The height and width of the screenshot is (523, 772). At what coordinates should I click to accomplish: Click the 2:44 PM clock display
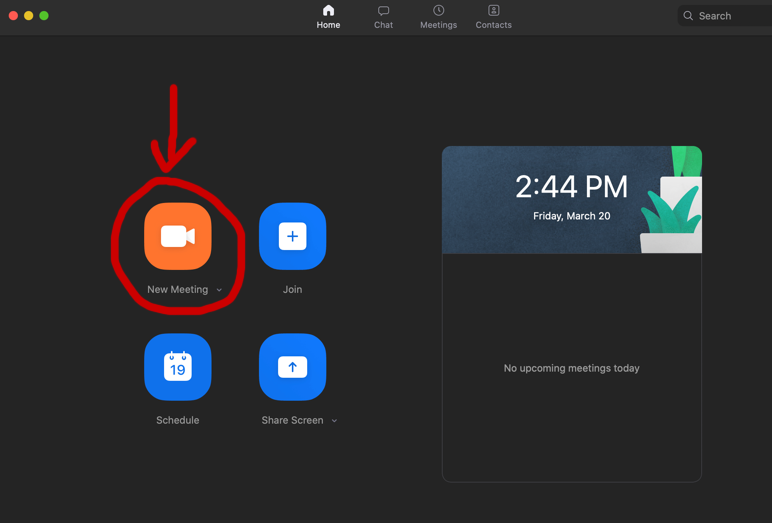coord(572,187)
